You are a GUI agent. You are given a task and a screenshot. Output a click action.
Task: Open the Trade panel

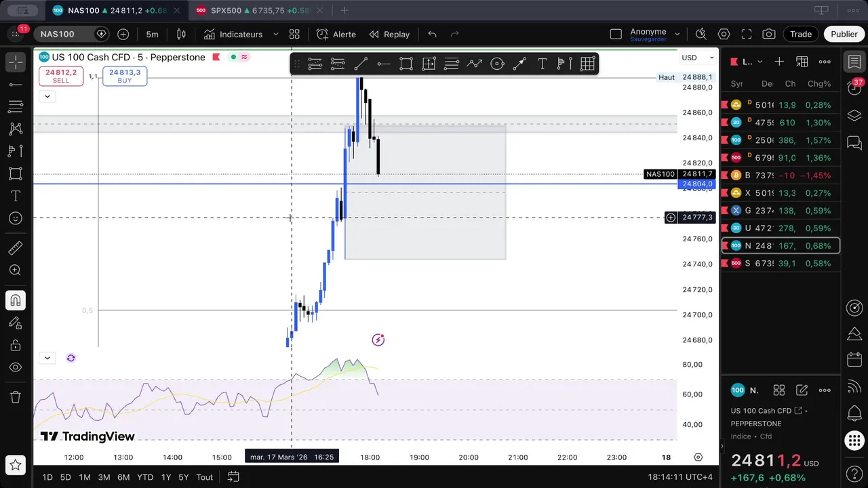[801, 34]
